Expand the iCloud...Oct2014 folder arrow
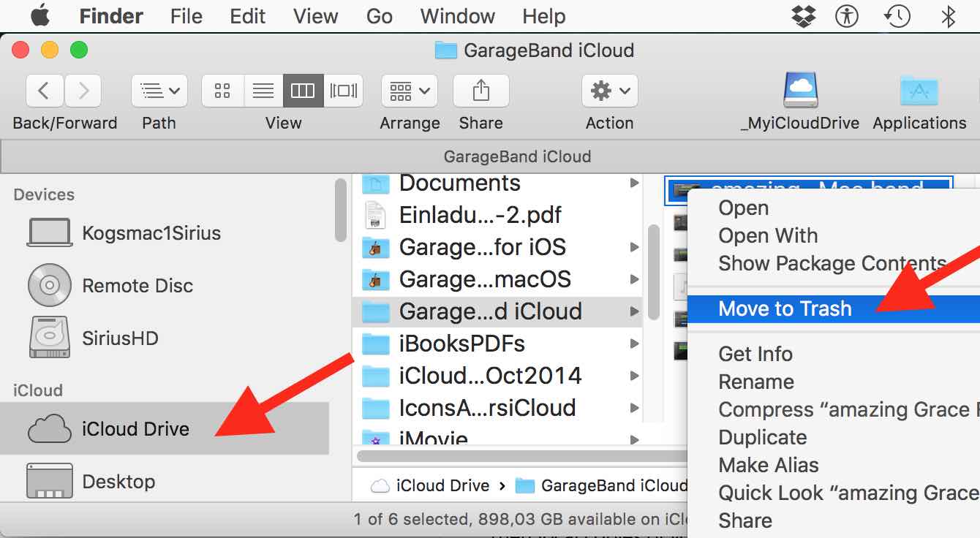This screenshot has width=980, height=538. pos(634,376)
